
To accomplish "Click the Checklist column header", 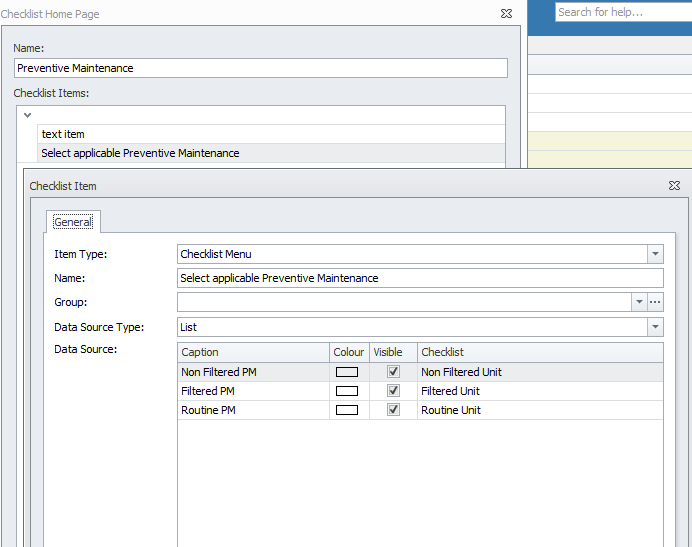I will point(540,352).
